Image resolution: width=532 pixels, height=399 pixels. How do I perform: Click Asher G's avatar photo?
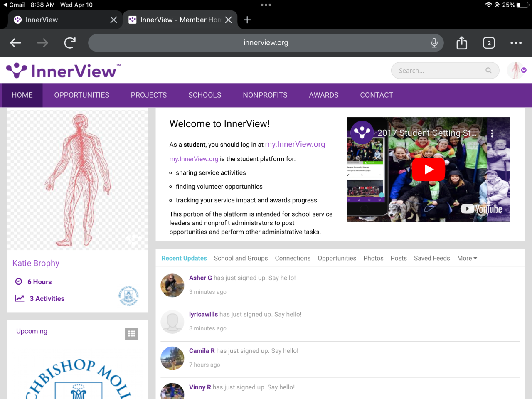[x=172, y=286]
